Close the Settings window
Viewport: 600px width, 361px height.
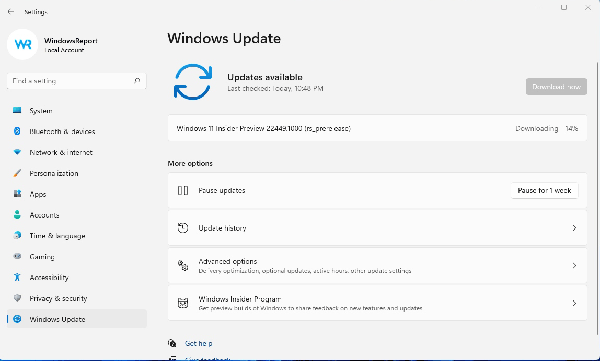tap(588, 7)
